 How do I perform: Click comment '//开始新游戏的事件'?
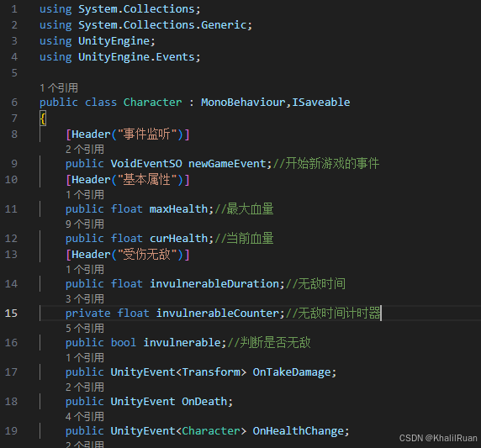pos(326,163)
